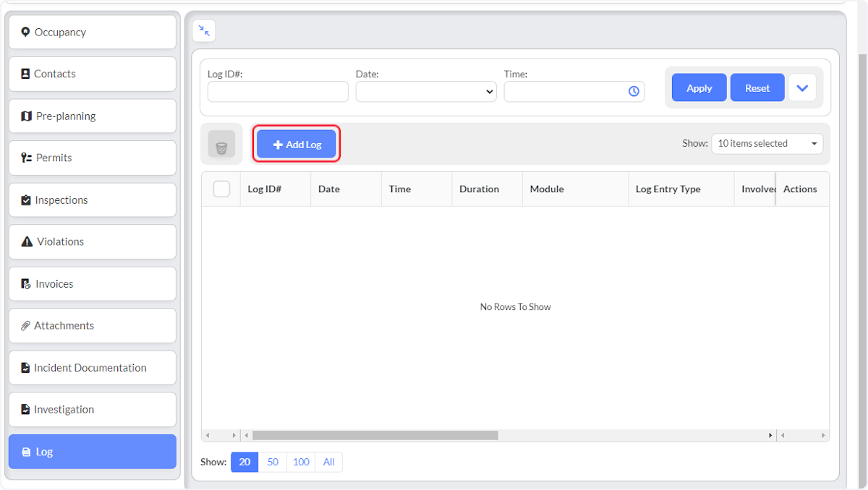Show 20 rows per page

[244, 462]
